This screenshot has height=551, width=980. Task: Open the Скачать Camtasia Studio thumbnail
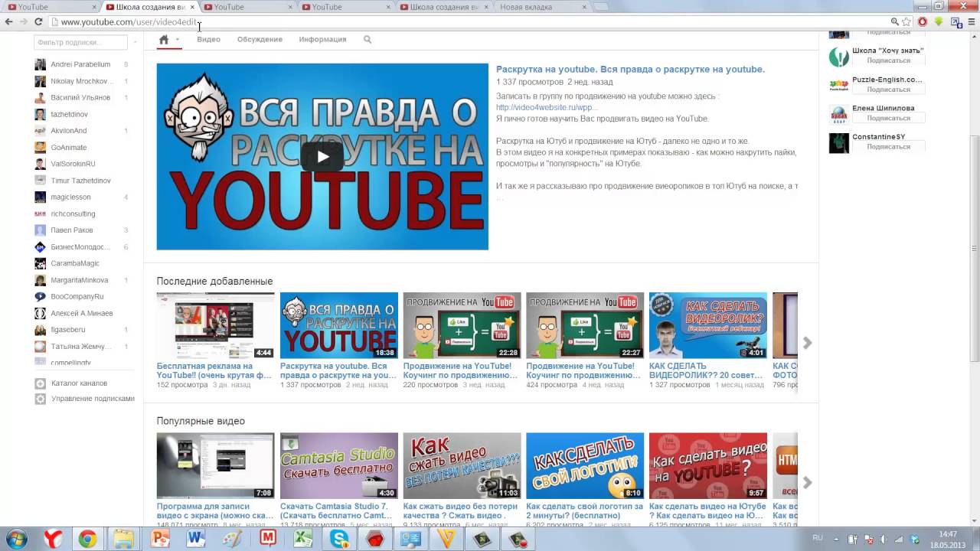tap(338, 465)
